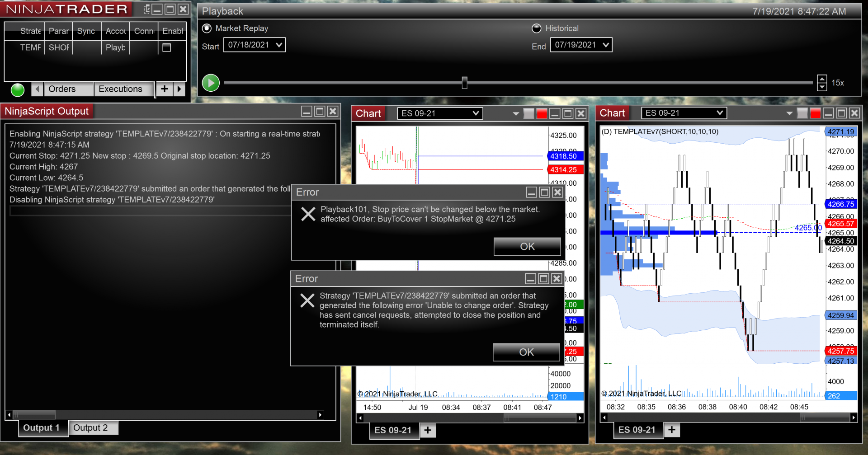
Task: Maximize the 'Unable to change order' Error dialog
Action: 544,279
